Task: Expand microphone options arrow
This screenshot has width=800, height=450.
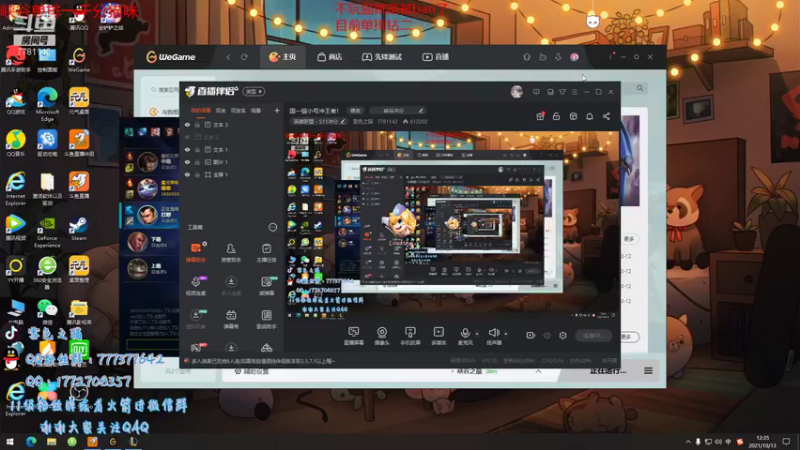Action: point(477,334)
